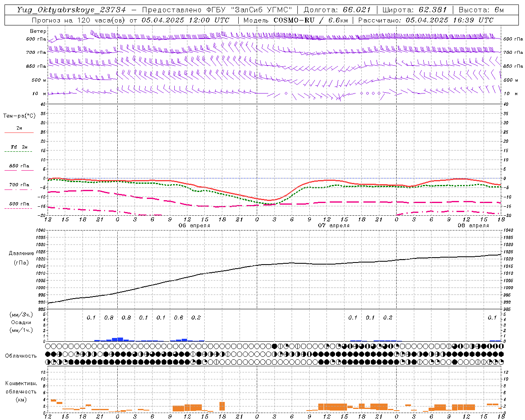Image resolution: width=525 pixels, height=420 pixels.
Task: Click the solid red '2м' legend line sample
Action: coord(19,133)
